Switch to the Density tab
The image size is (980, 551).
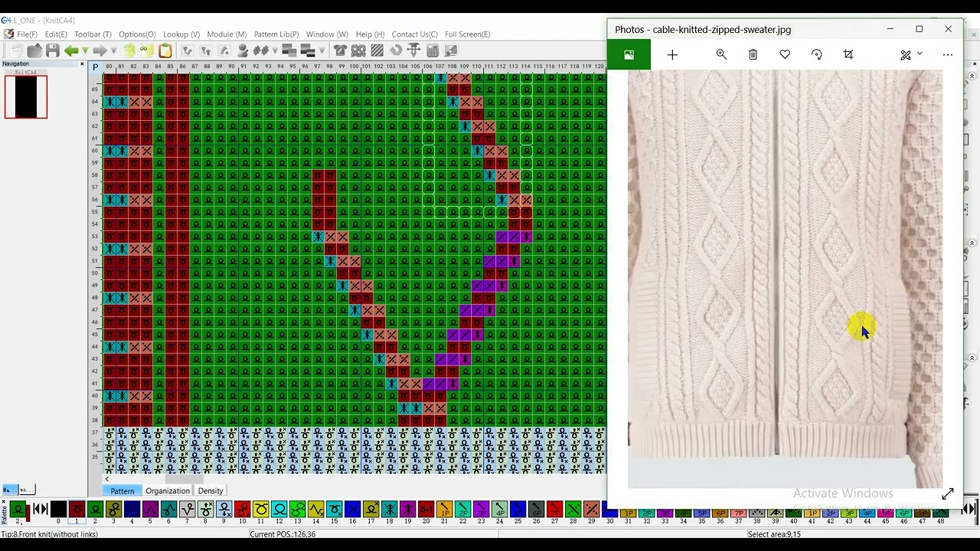point(211,491)
